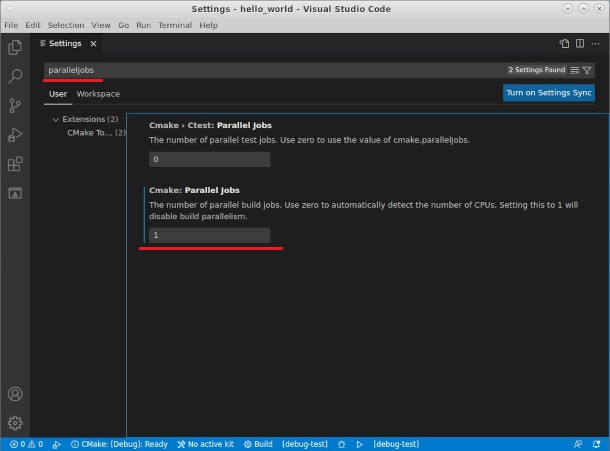Screen dimensions: 610x451
Task: Open the CMake sidebar view
Action: 15,193
